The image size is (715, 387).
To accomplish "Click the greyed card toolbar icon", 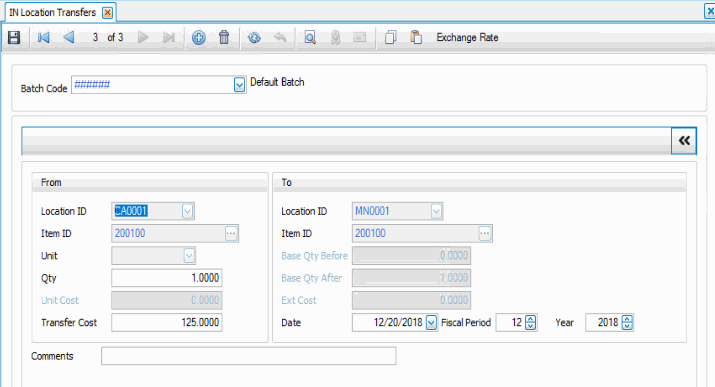I will click(x=360, y=37).
